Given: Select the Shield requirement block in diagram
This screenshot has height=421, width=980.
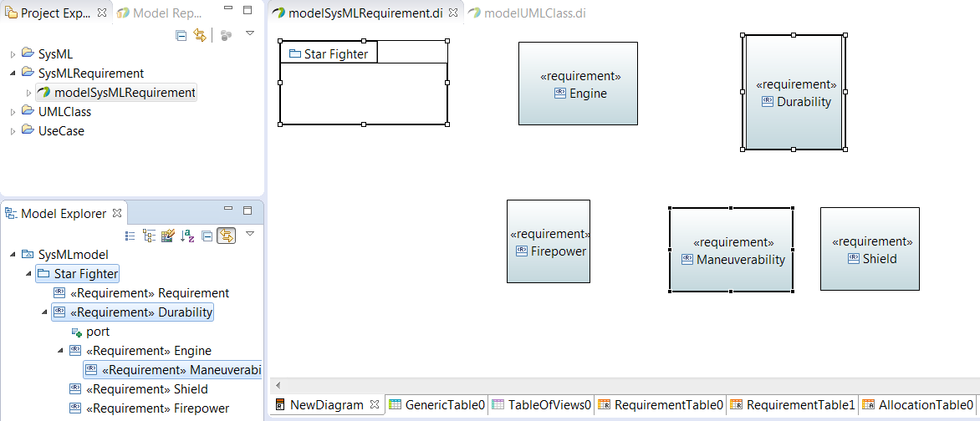Looking at the screenshot, I should click(870, 249).
